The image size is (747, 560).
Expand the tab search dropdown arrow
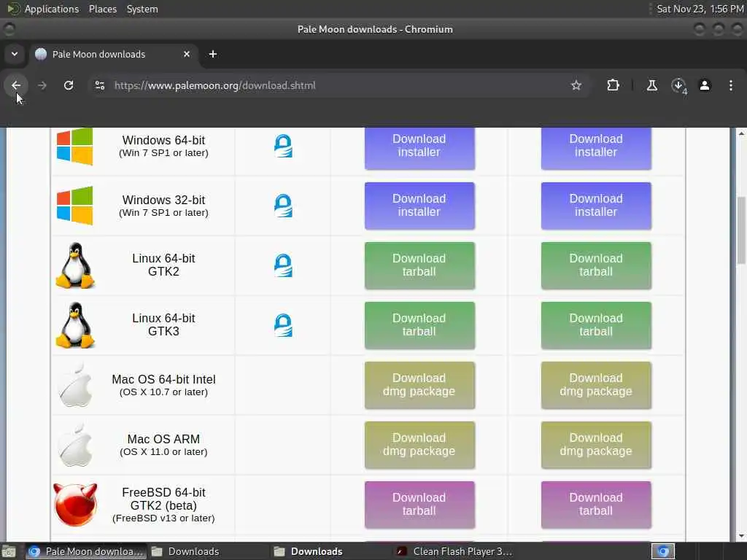(15, 54)
